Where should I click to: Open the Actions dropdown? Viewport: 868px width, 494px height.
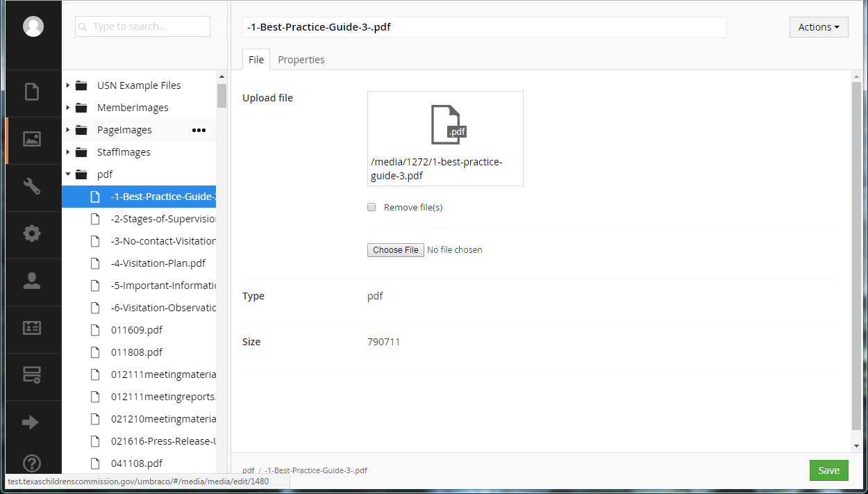tap(819, 27)
